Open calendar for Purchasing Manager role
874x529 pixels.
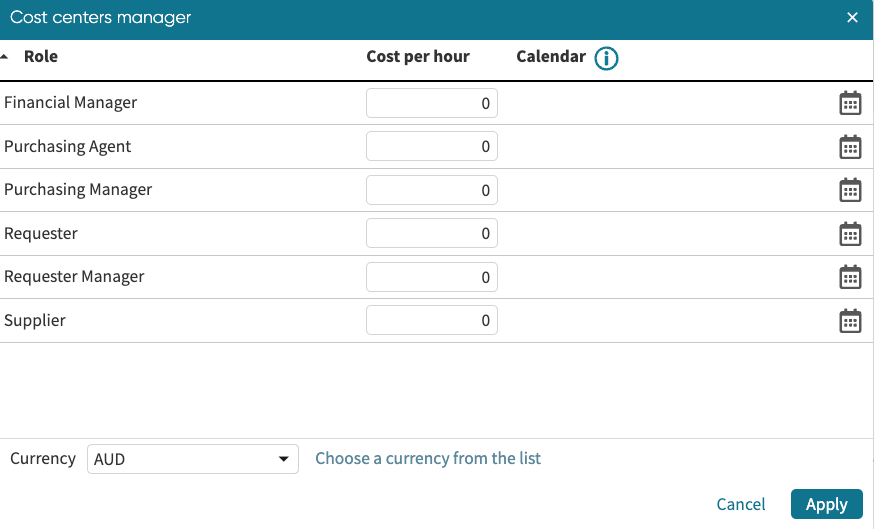850,190
